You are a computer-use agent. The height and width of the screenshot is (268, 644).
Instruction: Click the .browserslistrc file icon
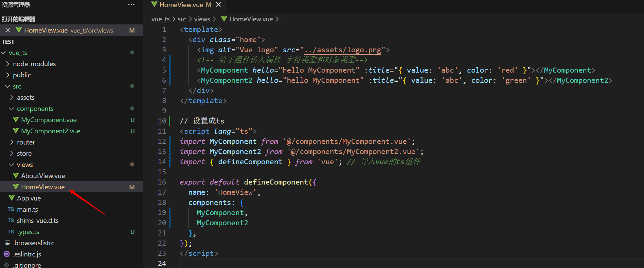tap(7, 243)
